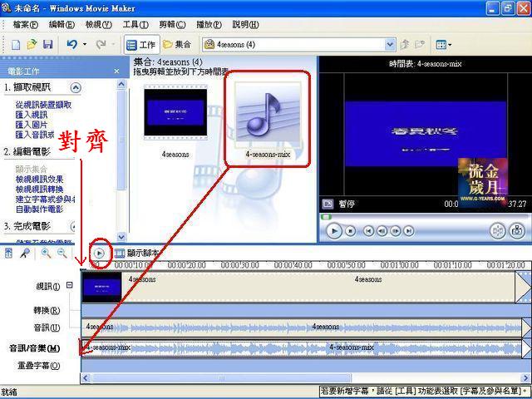Save the project with the floppy icon
532x399 pixels.
click(47, 44)
